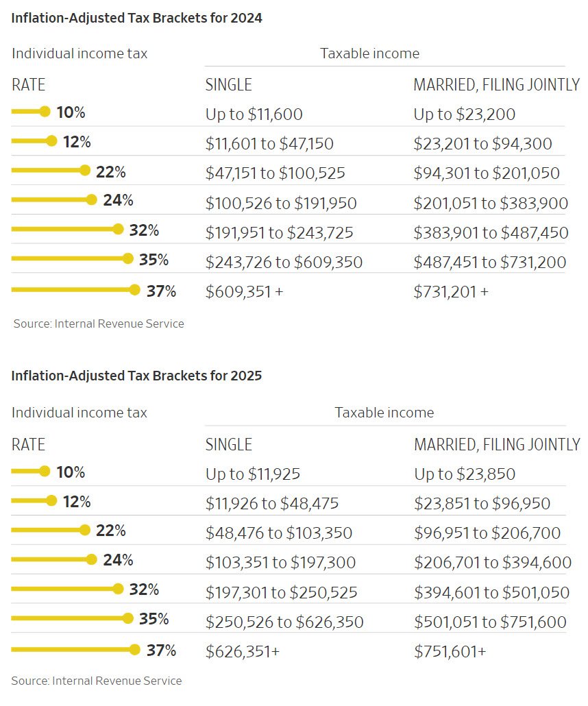Click the 'Up to $11,600' single cell

[254, 114]
